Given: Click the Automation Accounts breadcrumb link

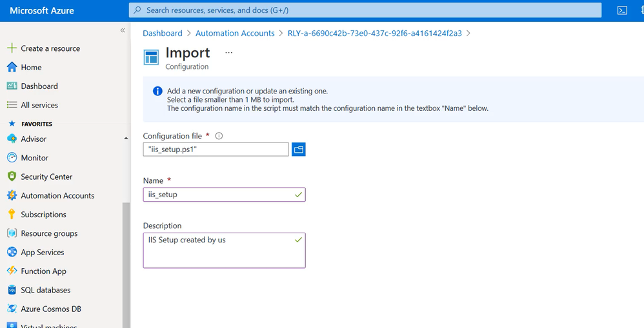Looking at the screenshot, I should pyautogui.click(x=235, y=34).
